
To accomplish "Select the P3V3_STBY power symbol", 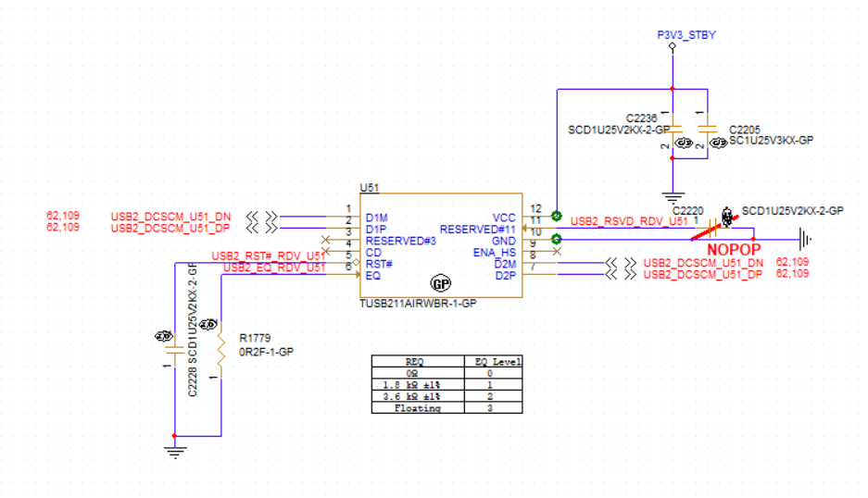I will pyautogui.click(x=673, y=47).
